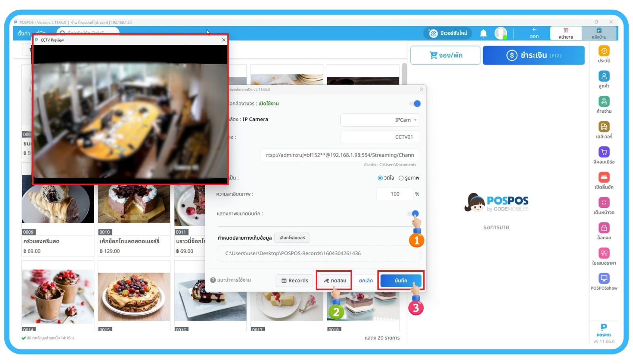Select the วีดีโอ radio option

[x=380, y=178]
